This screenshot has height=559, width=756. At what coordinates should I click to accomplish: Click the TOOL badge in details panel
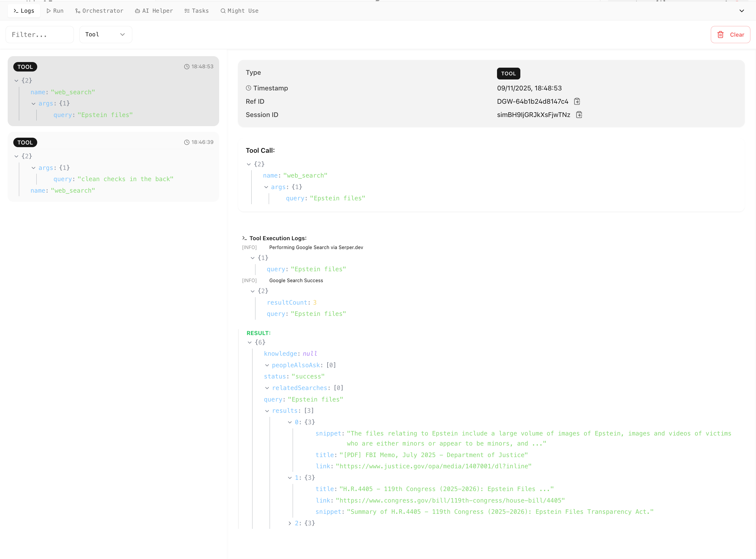[509, 74]
